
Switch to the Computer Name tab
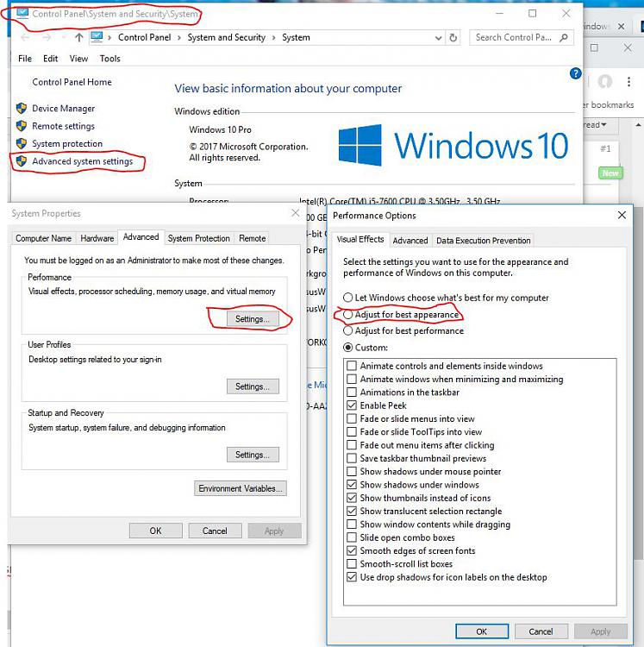(43, 238)
